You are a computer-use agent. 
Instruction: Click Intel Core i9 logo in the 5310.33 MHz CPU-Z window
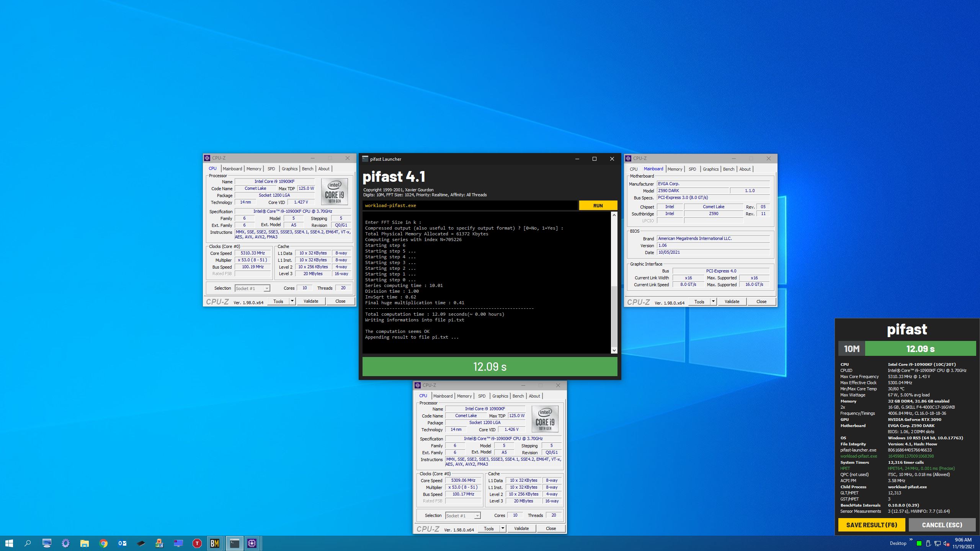[x=334, y=191]
